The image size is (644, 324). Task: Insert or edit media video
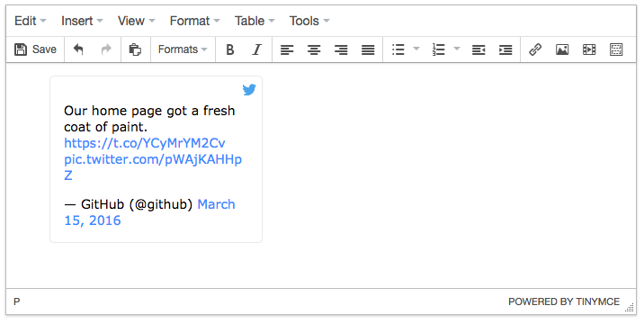tap(589, 49)
